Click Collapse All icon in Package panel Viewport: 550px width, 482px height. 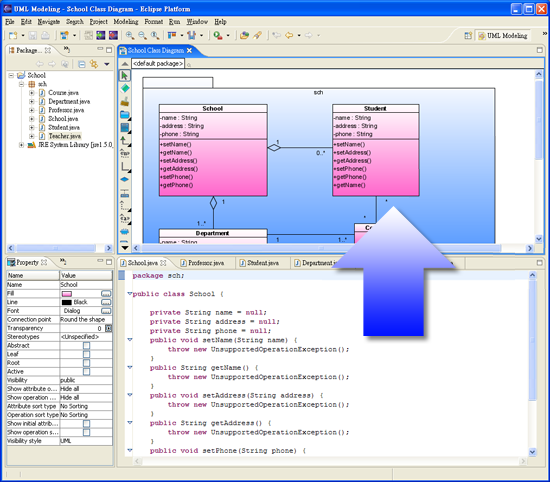coord(82,64)
